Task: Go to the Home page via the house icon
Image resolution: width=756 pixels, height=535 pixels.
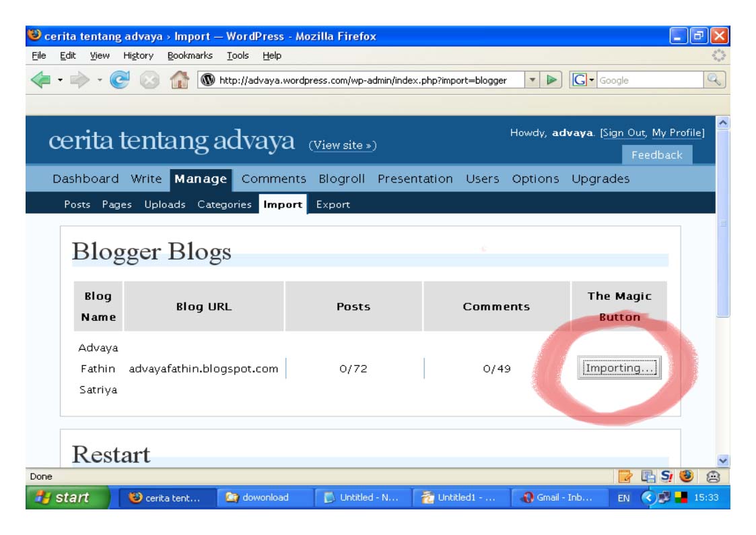Action: (179, 80)
